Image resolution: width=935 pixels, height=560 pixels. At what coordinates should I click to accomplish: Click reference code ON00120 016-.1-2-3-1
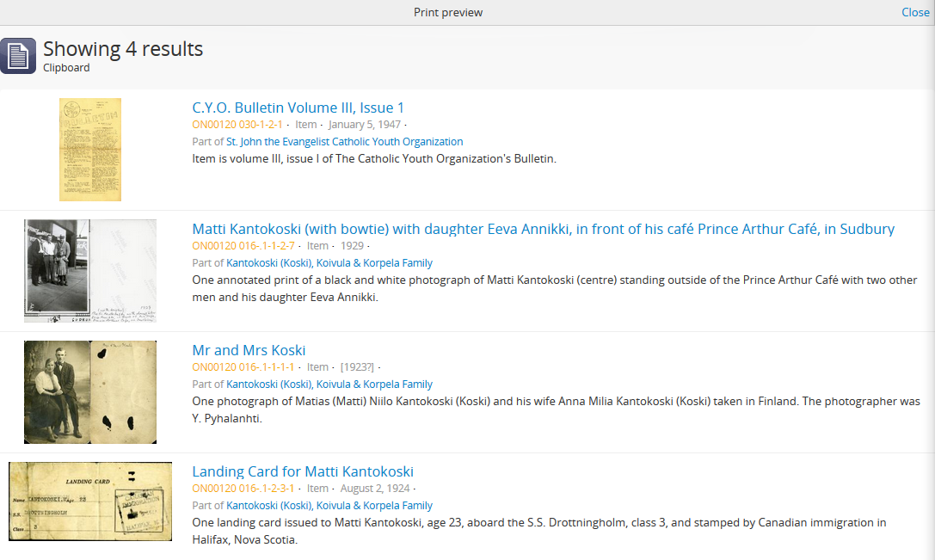(x=243, y=489)
